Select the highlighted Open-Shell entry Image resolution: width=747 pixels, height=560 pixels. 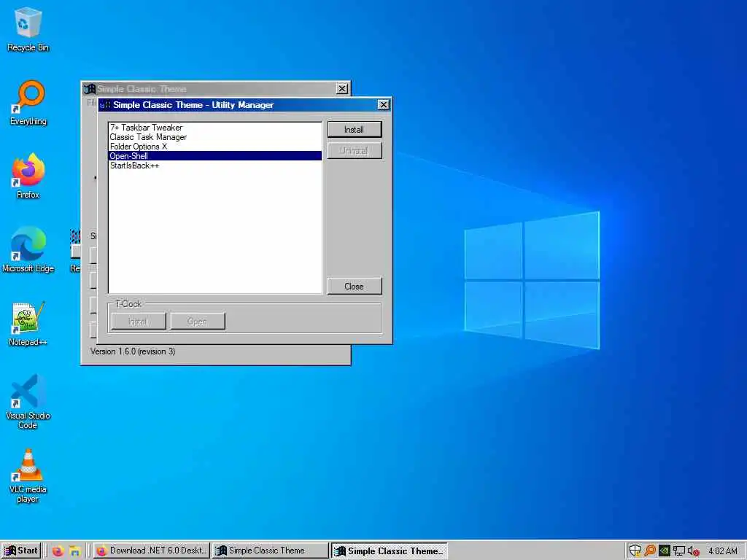(x=215, y=156)
